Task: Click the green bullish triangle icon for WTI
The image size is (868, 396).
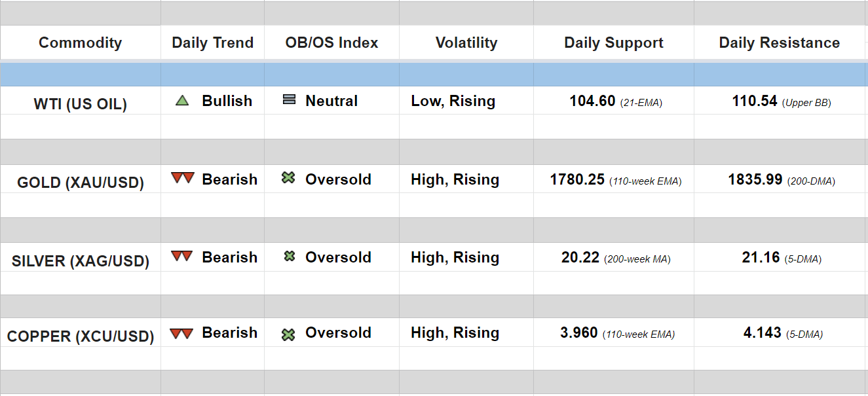Action: tap(183, 101)
